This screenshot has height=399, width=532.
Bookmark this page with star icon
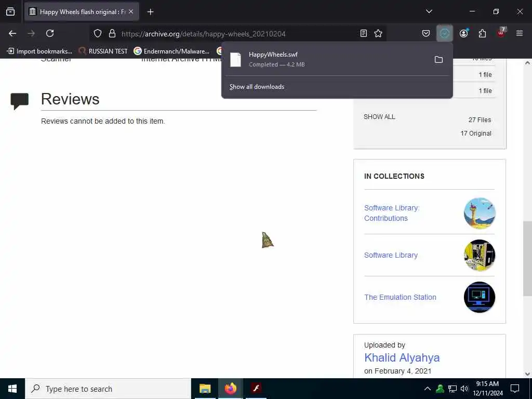coord(378,33)
